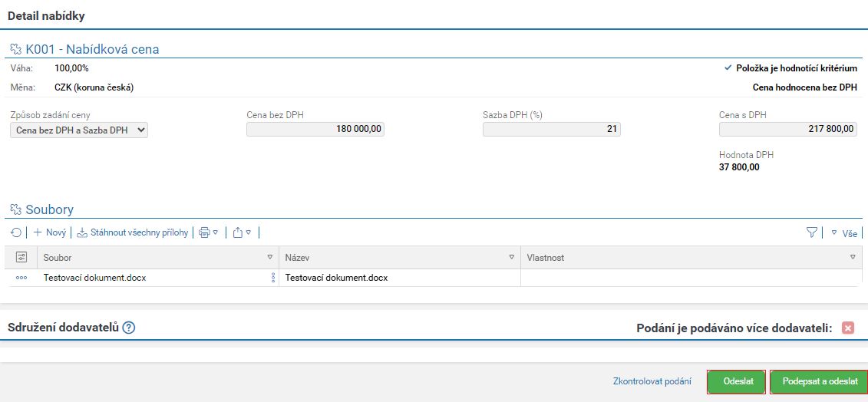Image resolution: width=868 pixels, height=402 pixels.
Task: Open the Způsob zadání ceny dropdown
Action: click(x=79, y=130)
